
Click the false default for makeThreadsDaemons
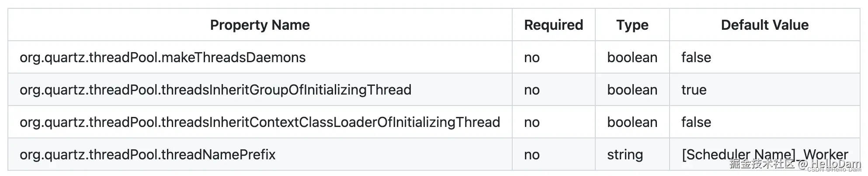(696, 57)
